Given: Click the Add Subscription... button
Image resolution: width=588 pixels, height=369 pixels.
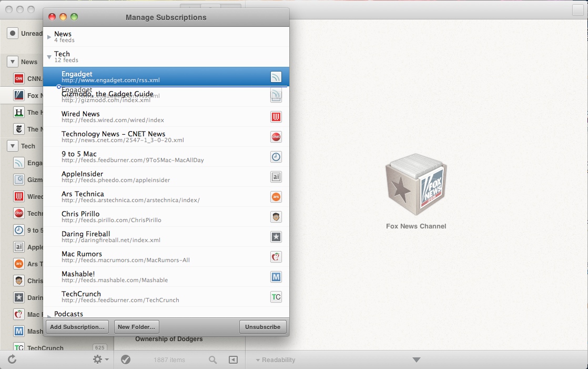Looking at the screenshot, I should (77, 327).
